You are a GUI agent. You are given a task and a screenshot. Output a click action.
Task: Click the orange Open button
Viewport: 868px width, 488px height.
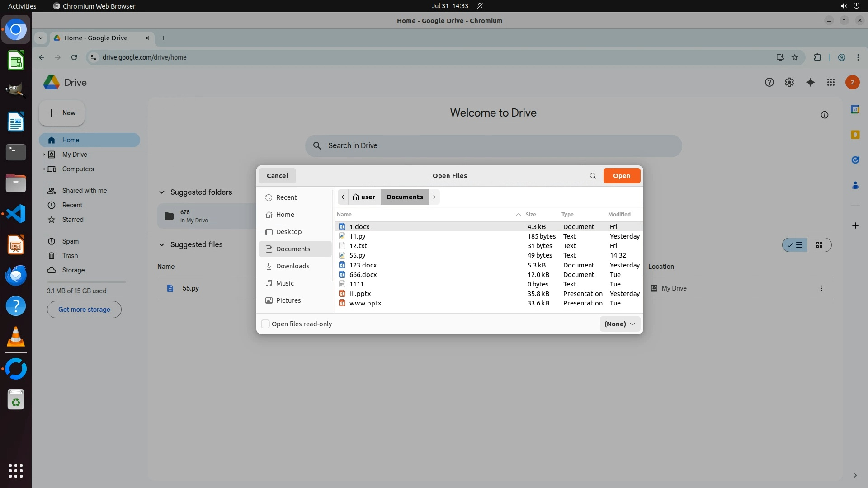(621, 176)
